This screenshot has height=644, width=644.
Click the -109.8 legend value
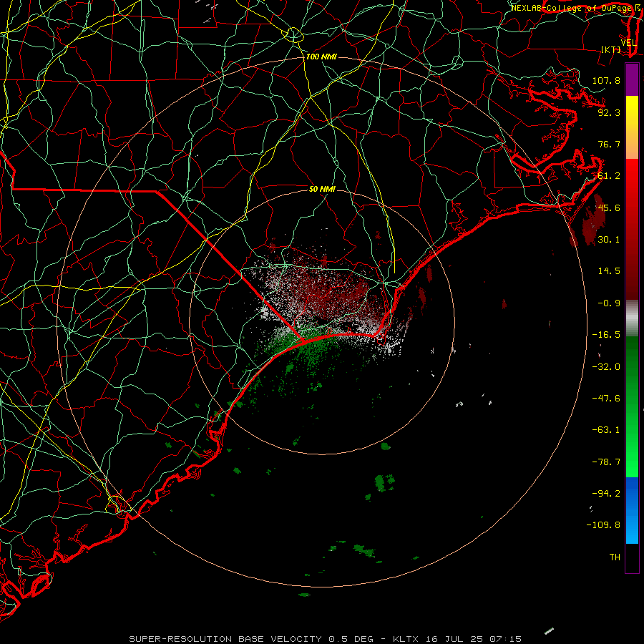tap(603, 525)
